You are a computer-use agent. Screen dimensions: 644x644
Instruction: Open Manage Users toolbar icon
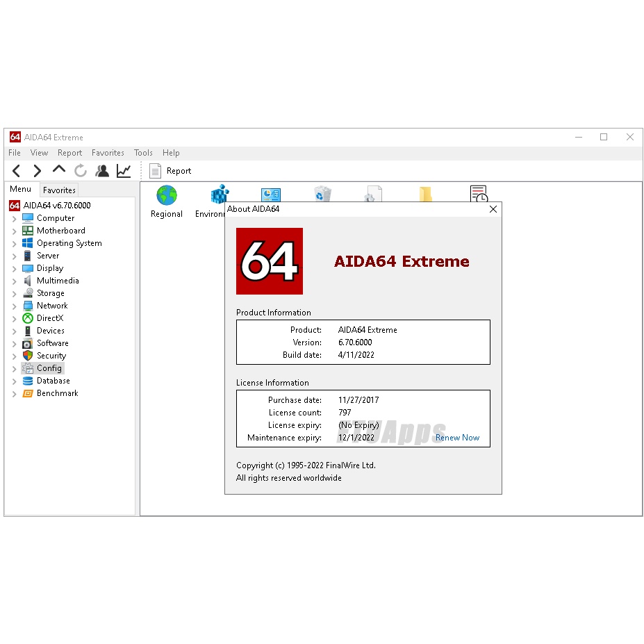point(102,171)
